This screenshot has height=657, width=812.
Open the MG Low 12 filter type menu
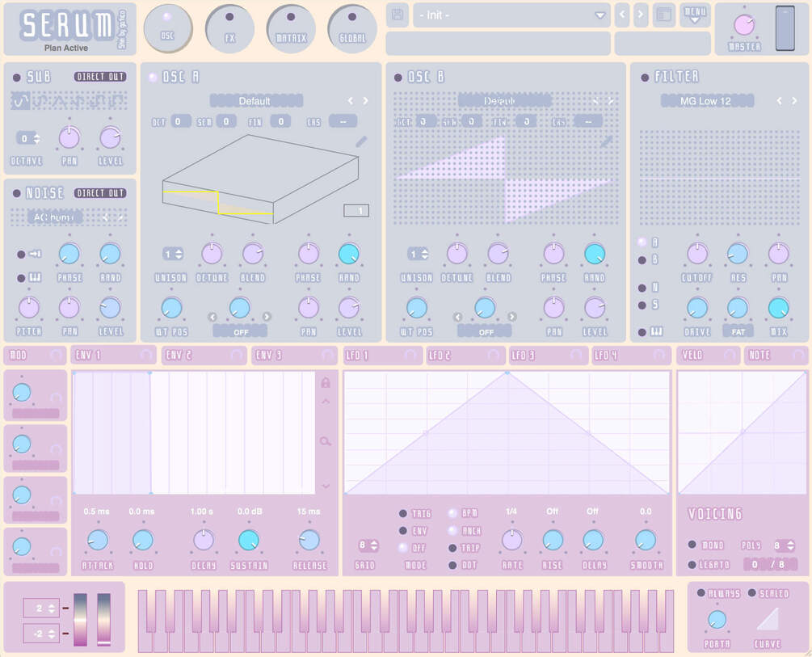707,101
